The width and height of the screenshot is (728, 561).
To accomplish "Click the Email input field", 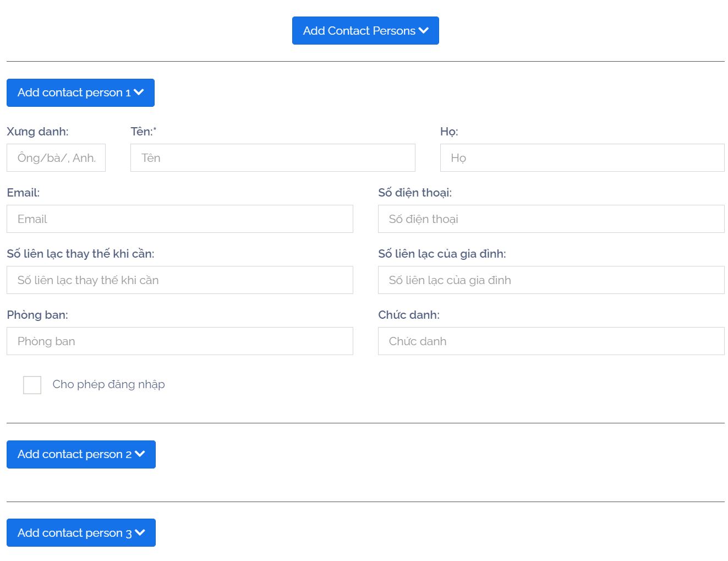I will point(179,219).
